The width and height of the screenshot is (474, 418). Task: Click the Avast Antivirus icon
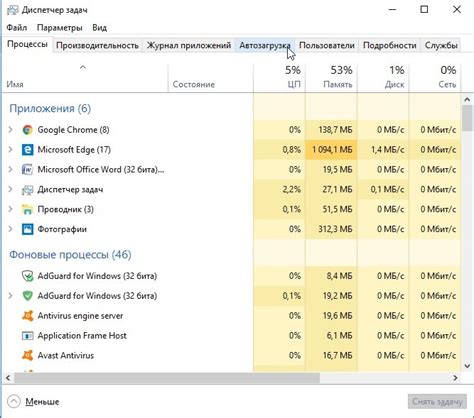(x=27, y=355)
